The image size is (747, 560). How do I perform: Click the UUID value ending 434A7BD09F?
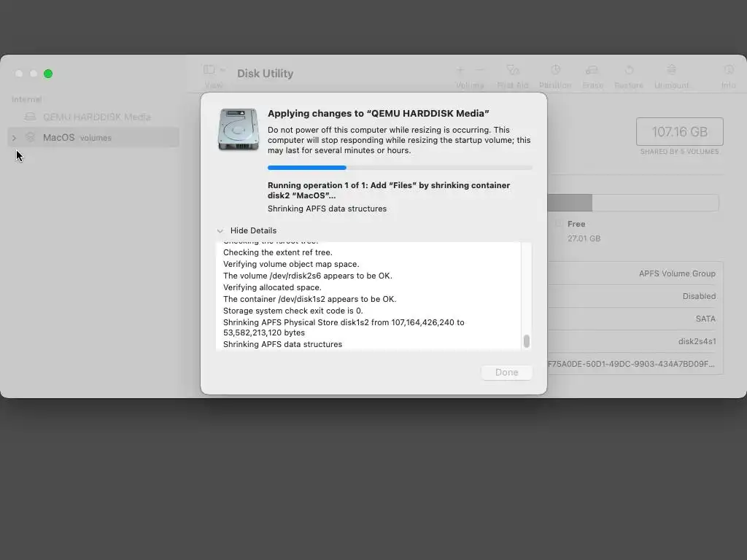click(x=631, y=365)
